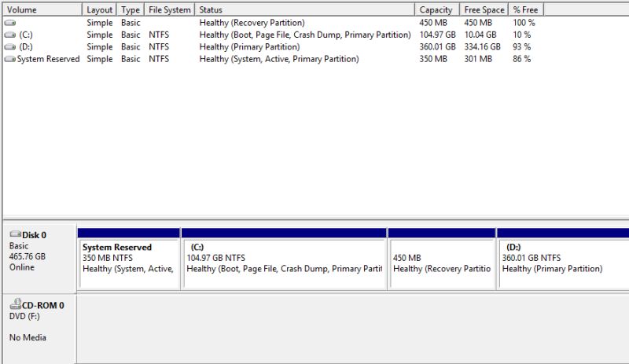This screenshot has width=629, height=364.
Task: Click the System Reserved volume drive icon
Action: pos(10,59)
